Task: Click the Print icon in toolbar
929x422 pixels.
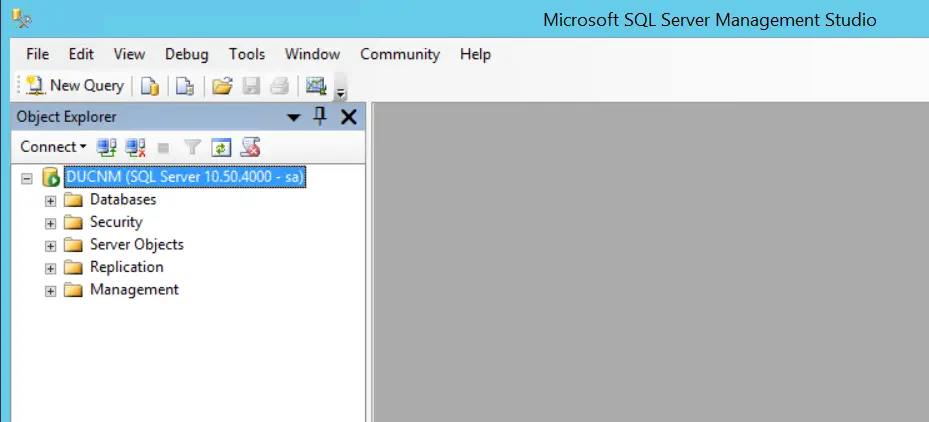Action: click(x=279, y=87)
